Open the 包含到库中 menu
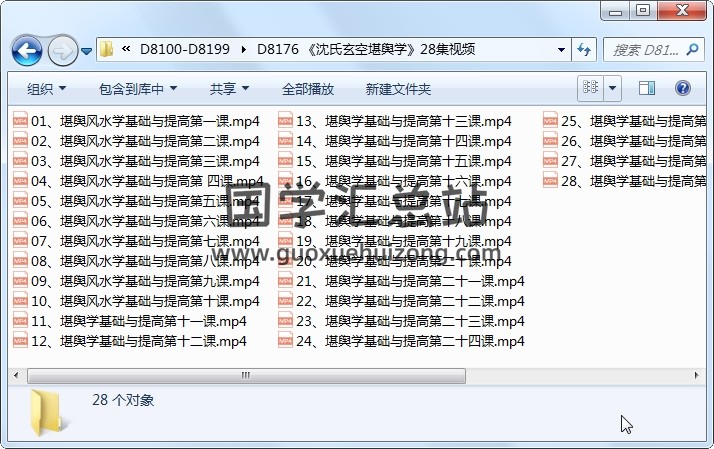The width and height of the screenshot is (714, 449). pyautogui.click(x=138, y=89)
